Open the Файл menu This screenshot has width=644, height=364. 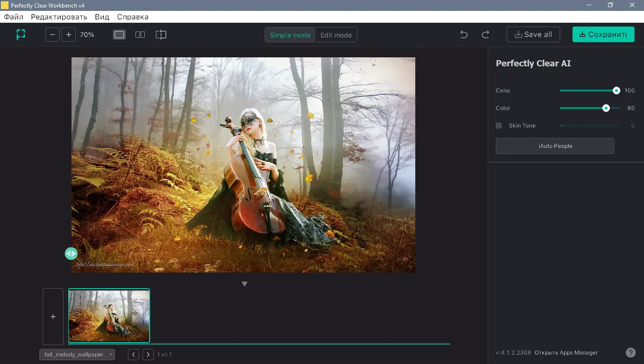pyautogui.click(x=14, y=17)
